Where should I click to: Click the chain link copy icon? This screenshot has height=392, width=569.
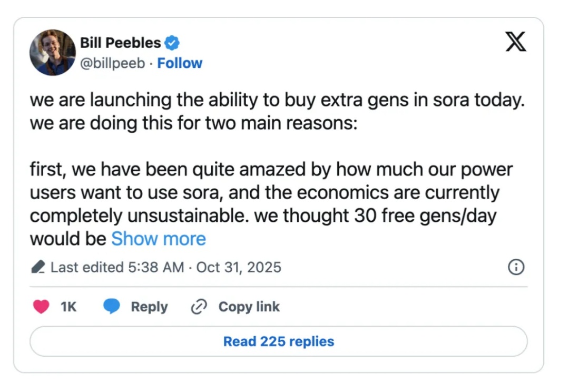coord(199,307)
